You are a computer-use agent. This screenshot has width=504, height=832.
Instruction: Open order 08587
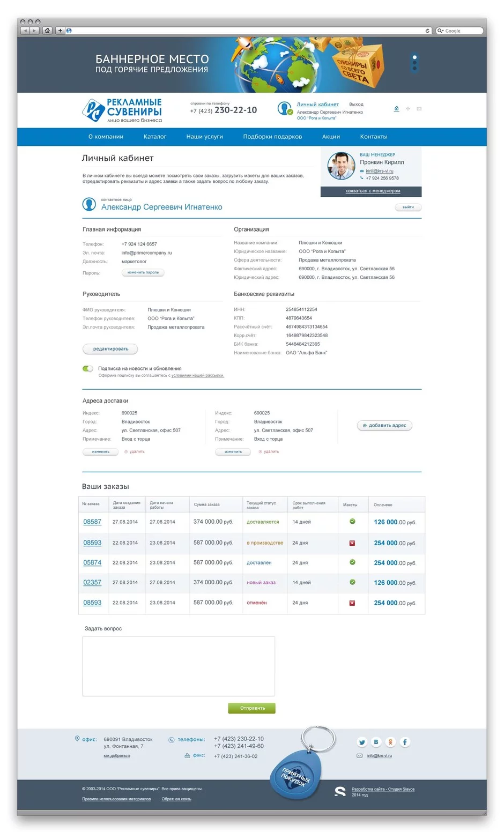92,522
